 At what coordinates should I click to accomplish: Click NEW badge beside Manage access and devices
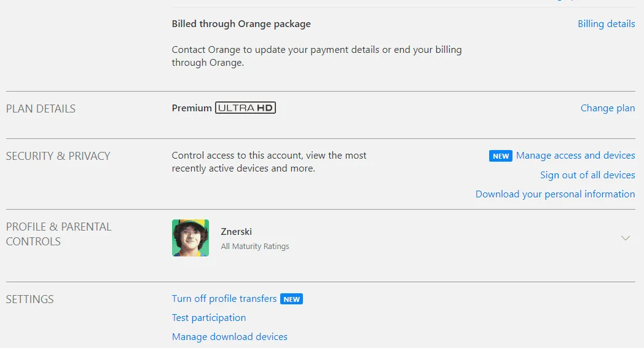pos(500,156)
